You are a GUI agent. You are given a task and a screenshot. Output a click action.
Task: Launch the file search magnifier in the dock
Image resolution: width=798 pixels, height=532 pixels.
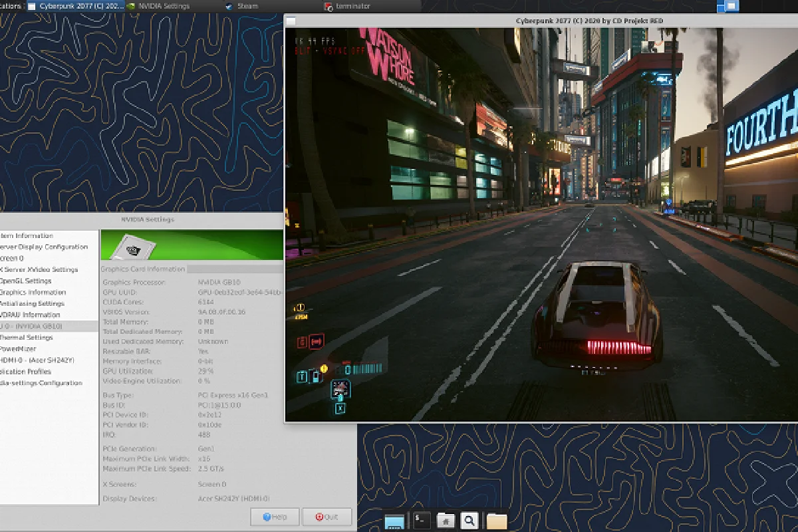[x=469, y=519]
